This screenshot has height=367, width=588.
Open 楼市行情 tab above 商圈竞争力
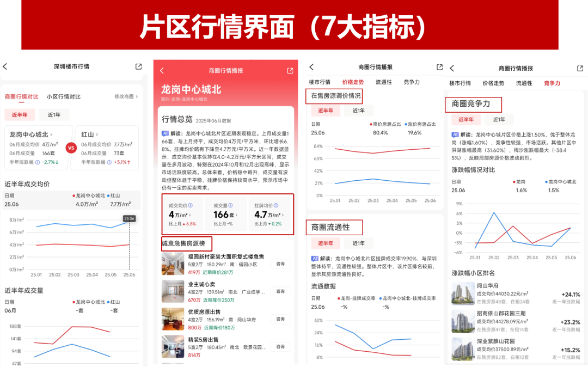tap(460, 83)
